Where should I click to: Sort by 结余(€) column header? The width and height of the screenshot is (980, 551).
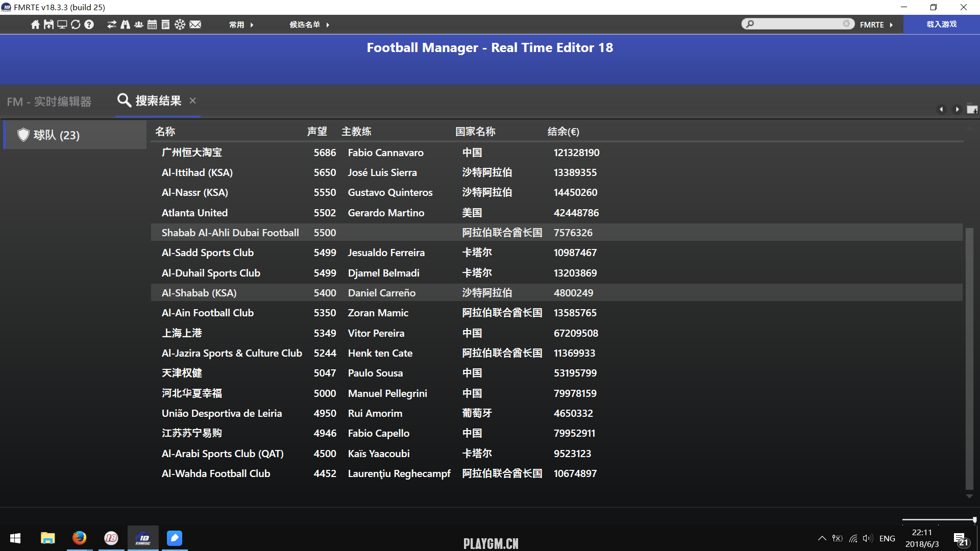(x=563, y=132)
